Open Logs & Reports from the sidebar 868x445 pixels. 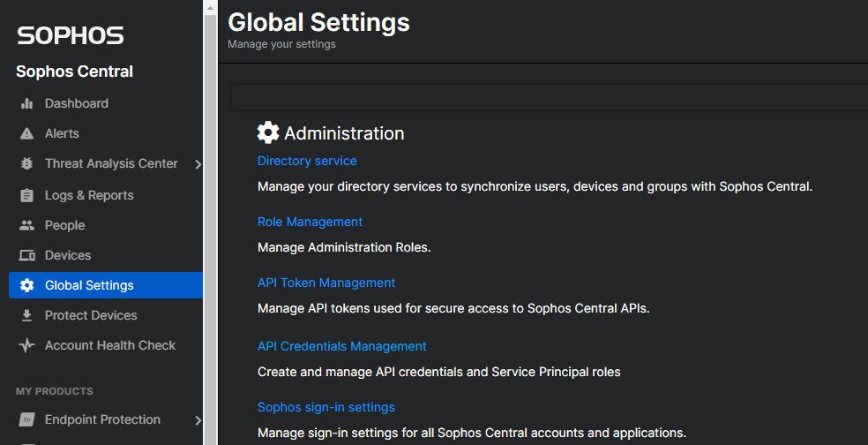coord(89,195)
